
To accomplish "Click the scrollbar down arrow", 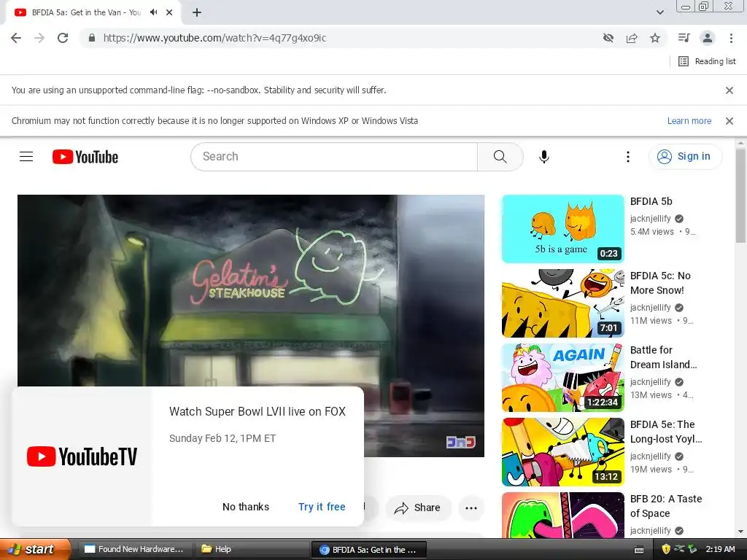I will [740, 532].
